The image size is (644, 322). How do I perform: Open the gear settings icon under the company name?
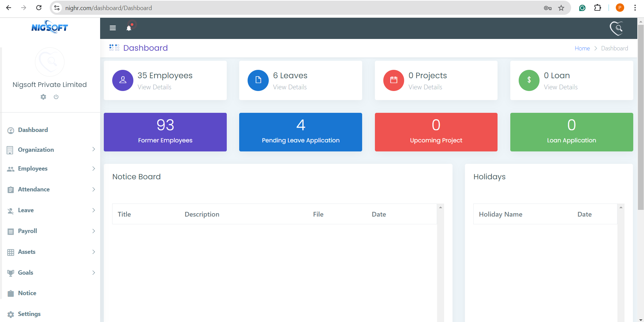click(x=43, y=97)
